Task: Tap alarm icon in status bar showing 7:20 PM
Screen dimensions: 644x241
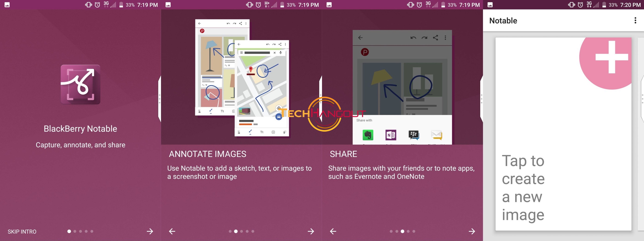Action: (580, 5)
